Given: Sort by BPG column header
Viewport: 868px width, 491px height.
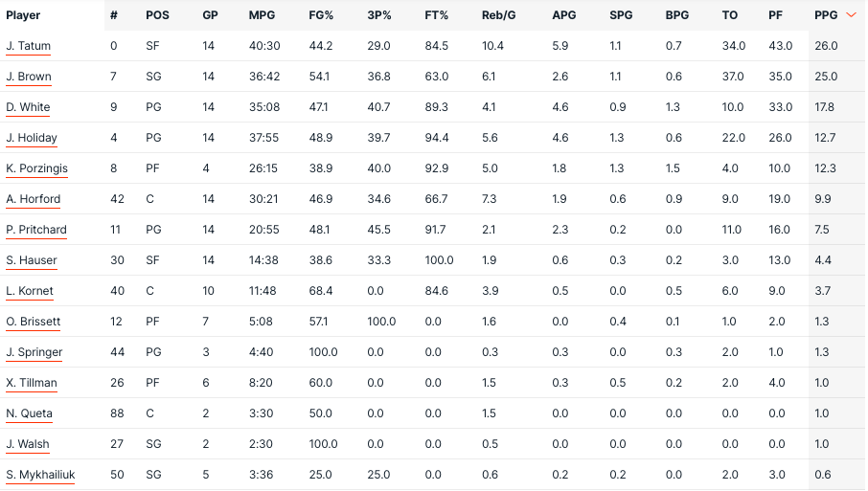Looking at the screenshot, I should (677, 15).
